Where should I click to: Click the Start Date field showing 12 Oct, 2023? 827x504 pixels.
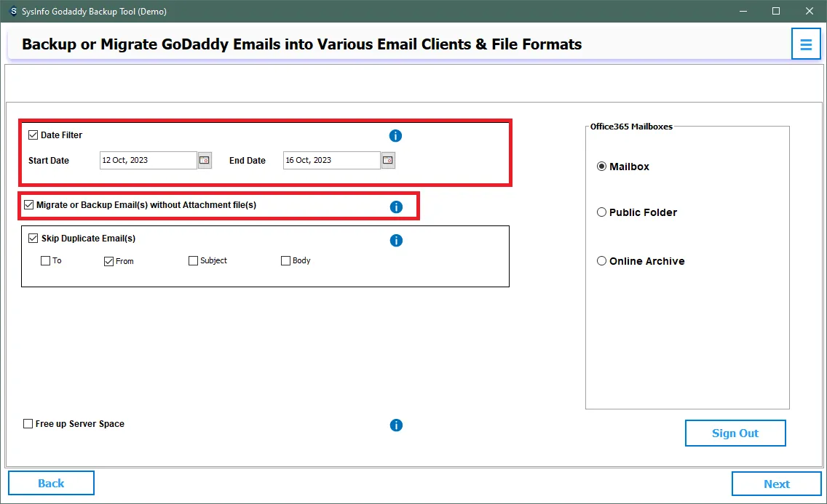point(149,160)
